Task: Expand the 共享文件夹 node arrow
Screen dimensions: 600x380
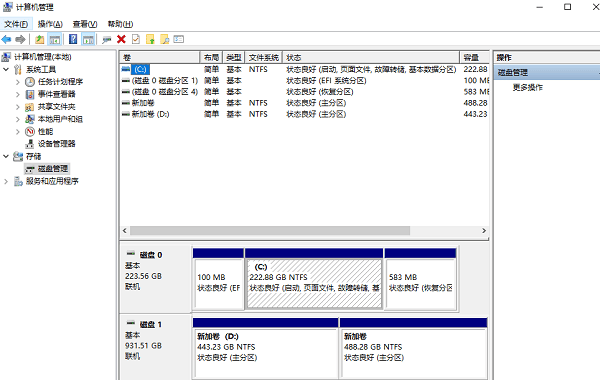Action: 18,107
